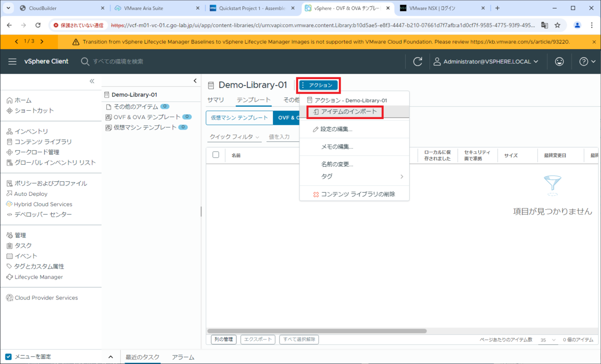Toggle メニューを固定 checkbox
Screen dimensions: 601x364
click(x=9, y=356)
